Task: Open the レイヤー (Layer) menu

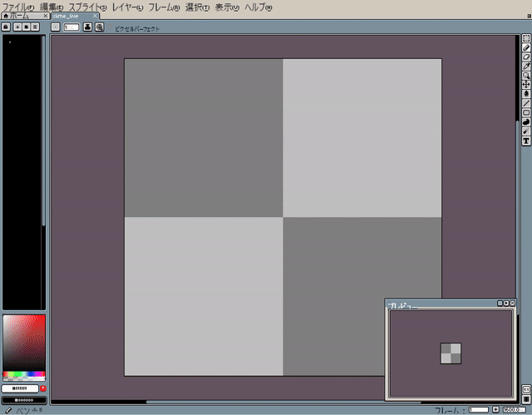Action: pos(127,7)
